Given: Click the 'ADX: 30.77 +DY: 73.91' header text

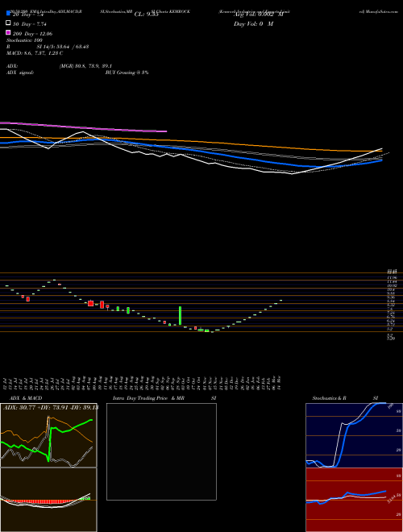Looking at the screenshot, I should tap(50, 408).
